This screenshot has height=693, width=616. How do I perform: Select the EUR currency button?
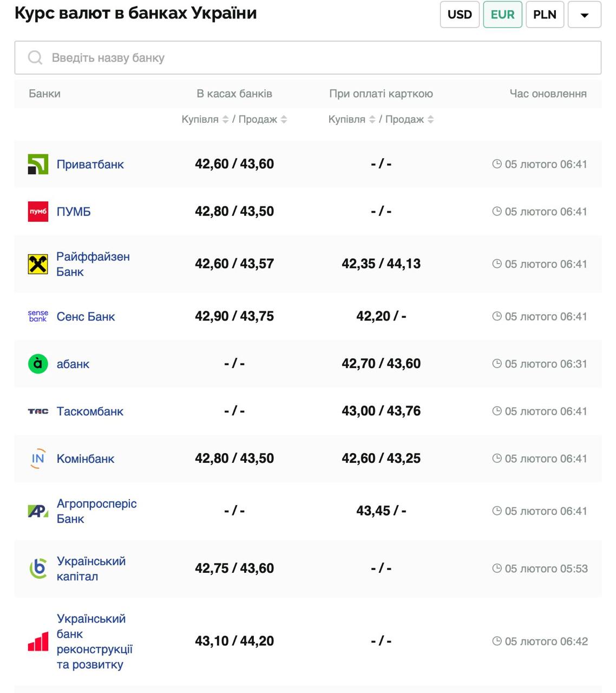click(x=502, y=15)
